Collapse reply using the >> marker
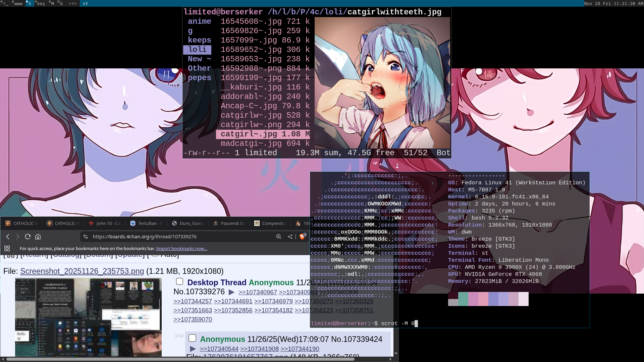 (x=179, y=336)
